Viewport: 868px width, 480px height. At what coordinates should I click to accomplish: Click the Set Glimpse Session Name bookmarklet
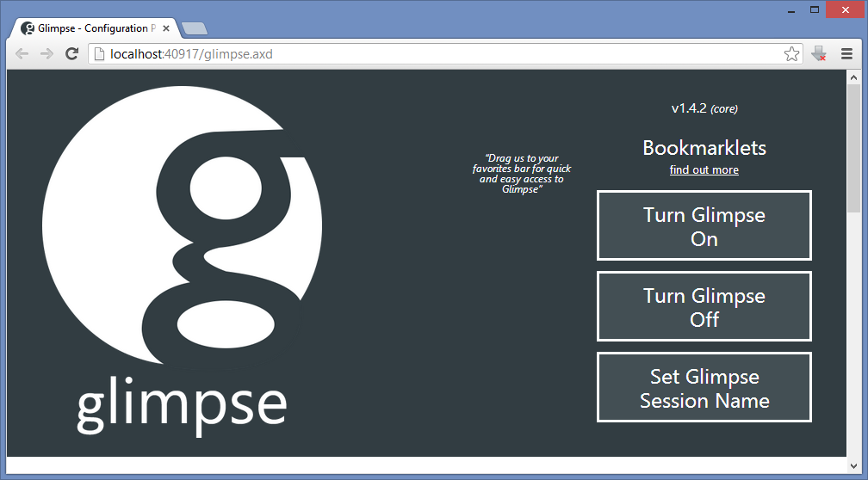tap(704, 387)
